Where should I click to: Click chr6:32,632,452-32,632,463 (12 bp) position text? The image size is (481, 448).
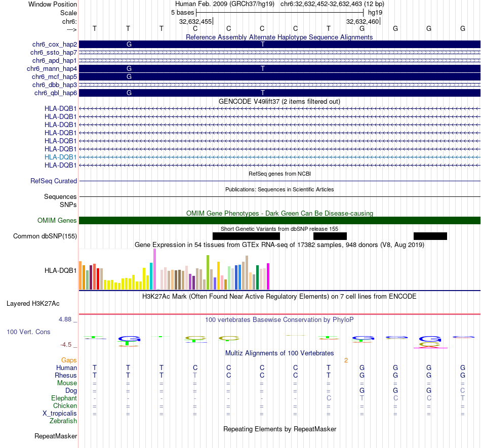(x=332, y=4)
